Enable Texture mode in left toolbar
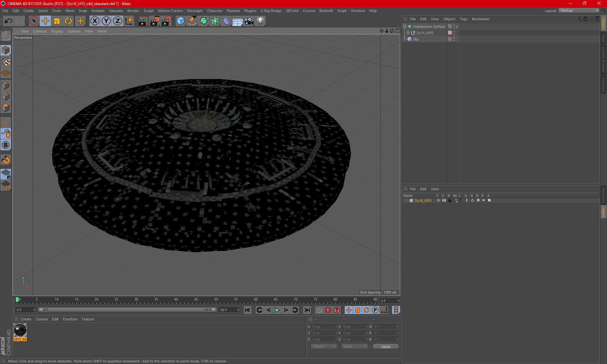This screenshot has width=607, height=364. [x=6, y=62]
